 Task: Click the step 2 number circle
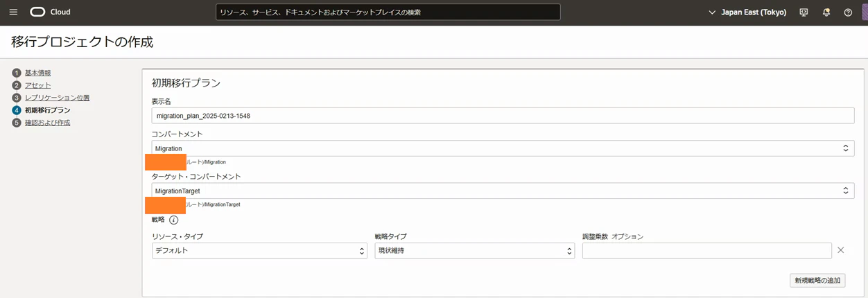[16, 85]
